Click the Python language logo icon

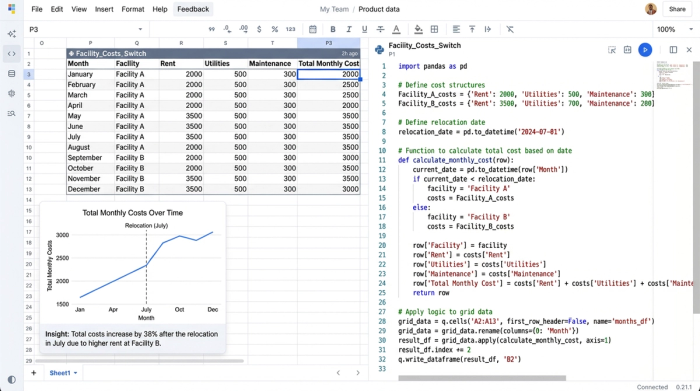(x=379, y=50)
